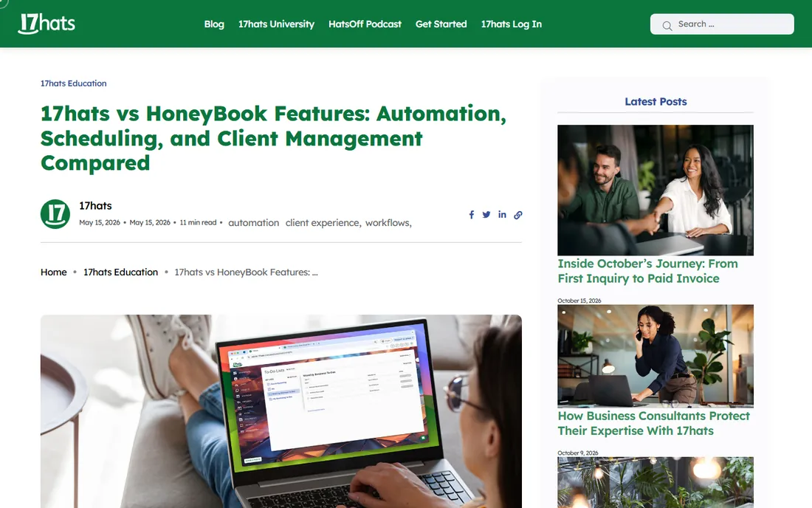812x508 pixels.
Task: Click the '11 min read' text
Action: (198, 223)
